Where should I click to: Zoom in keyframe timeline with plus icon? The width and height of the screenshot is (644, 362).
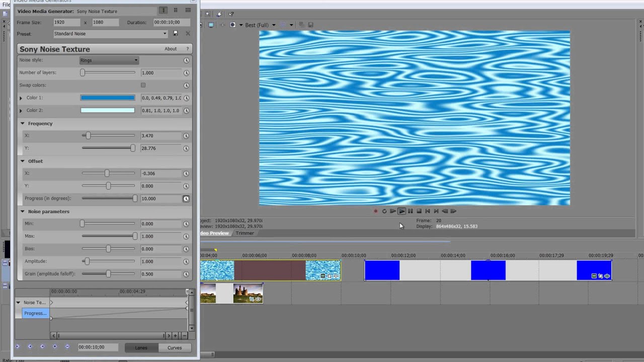[x=175, y=335]
